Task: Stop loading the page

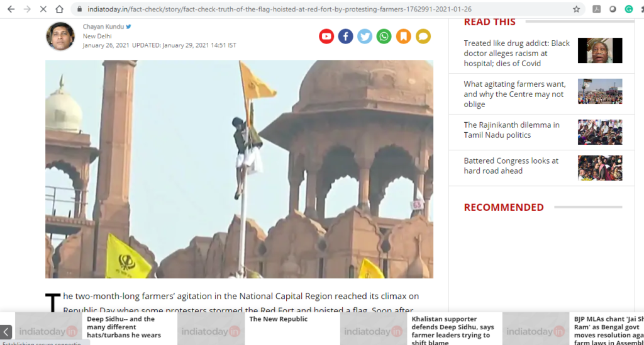Action: (x=43, y=9)
